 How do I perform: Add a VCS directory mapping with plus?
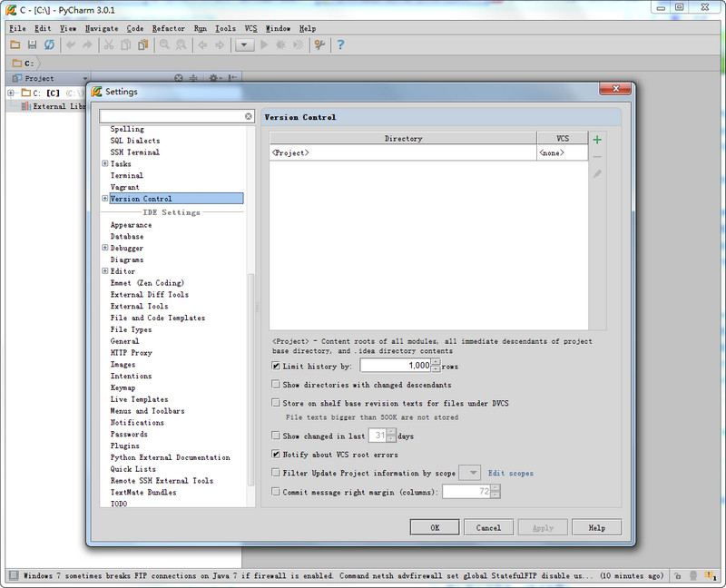coord(597,140)
